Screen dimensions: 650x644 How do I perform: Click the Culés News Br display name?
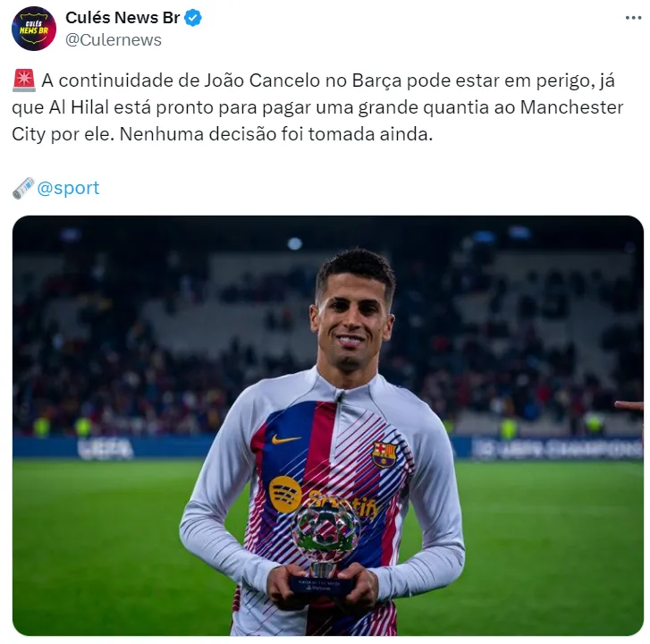coord(122,18)
